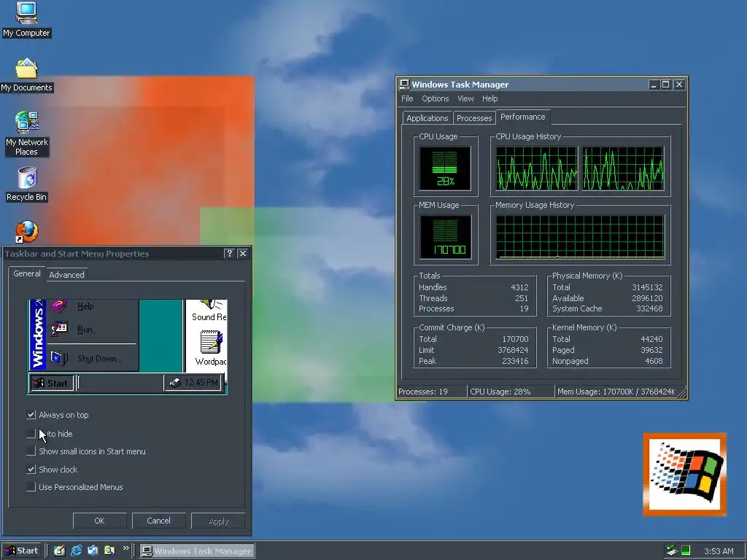Click the folder-with-magnifier quick launch icon

pos(109,551)
